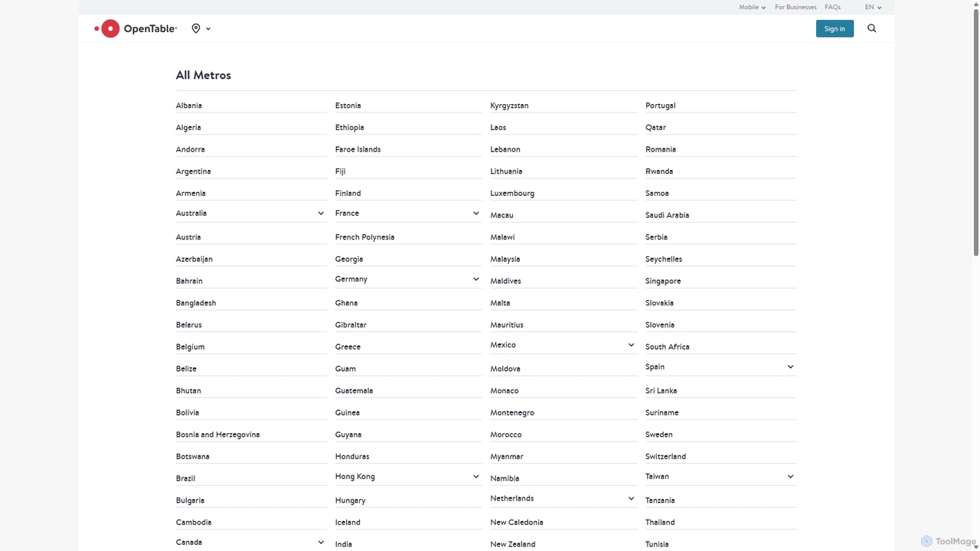
Task: Select Greece from the list
Action: click(348, 347)
